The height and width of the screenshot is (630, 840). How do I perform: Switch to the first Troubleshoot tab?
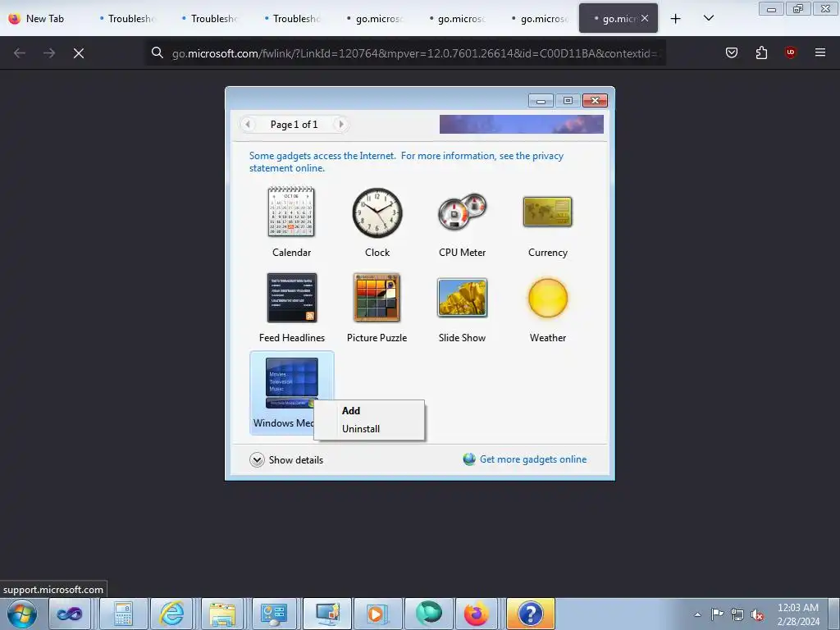pyautogui.click(x=128, y=19)
